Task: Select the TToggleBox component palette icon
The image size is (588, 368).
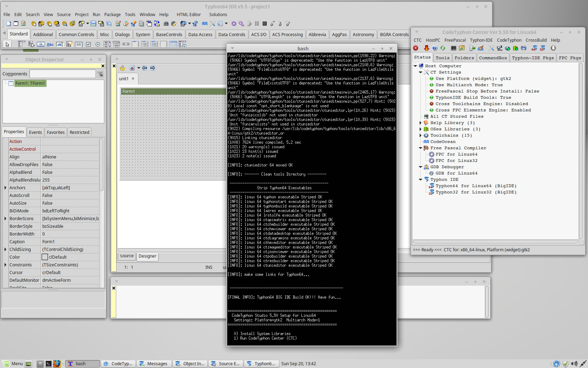Action: coord(79,44)
